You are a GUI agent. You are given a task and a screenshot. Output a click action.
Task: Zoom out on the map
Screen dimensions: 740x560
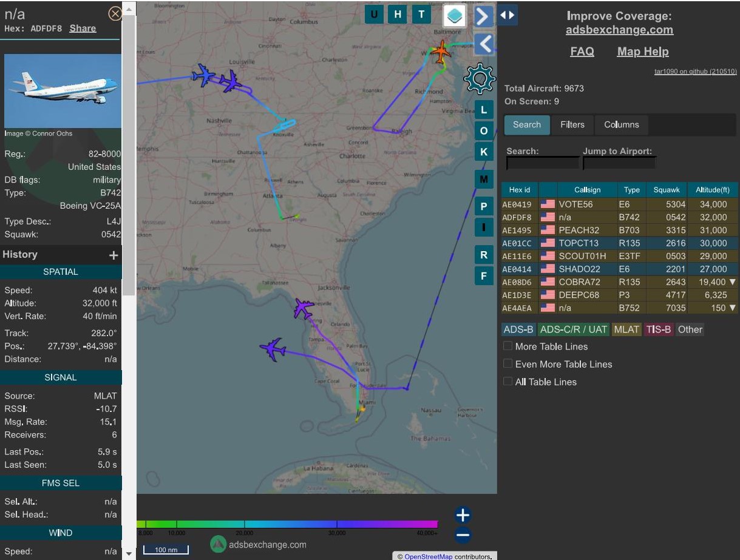[x=463, y=535]
